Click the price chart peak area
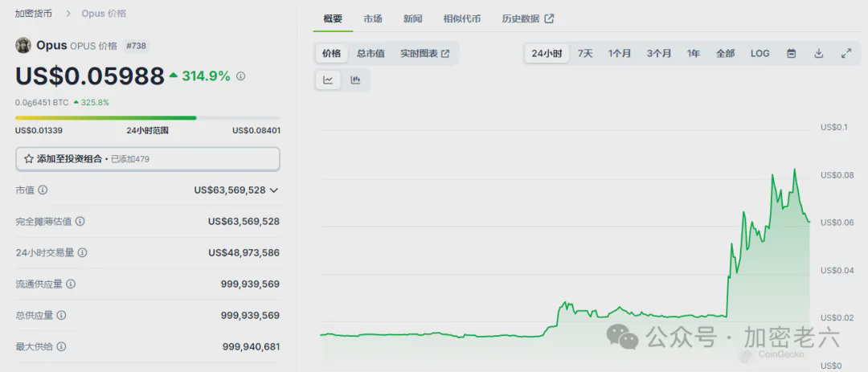This screenshot has width=868, height=372. tap(795, 170)
